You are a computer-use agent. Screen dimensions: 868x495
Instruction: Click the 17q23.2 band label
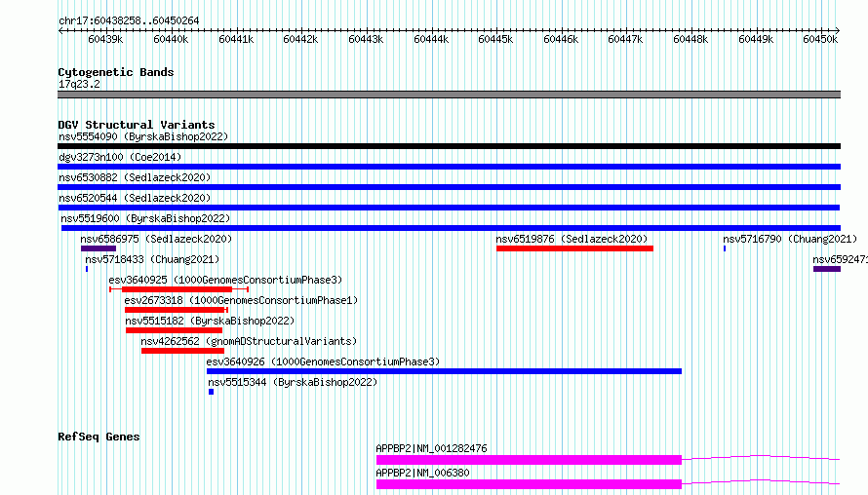pyautogui.click(x=79, y=84)
